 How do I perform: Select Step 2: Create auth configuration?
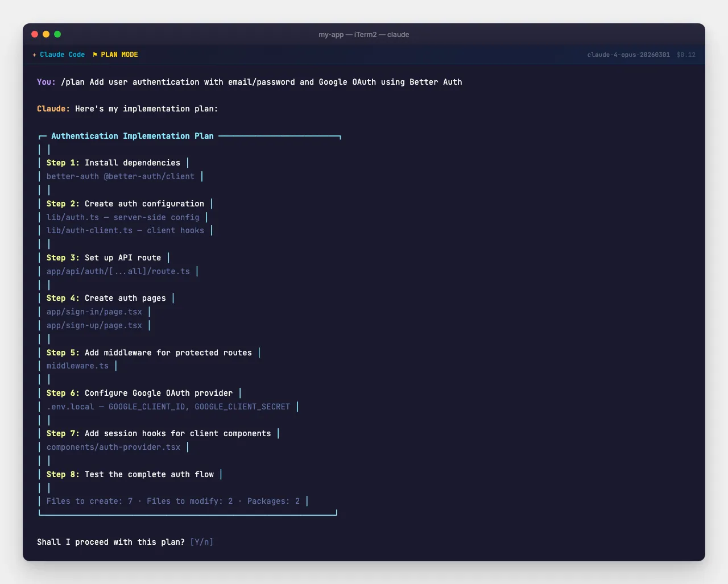125,204
